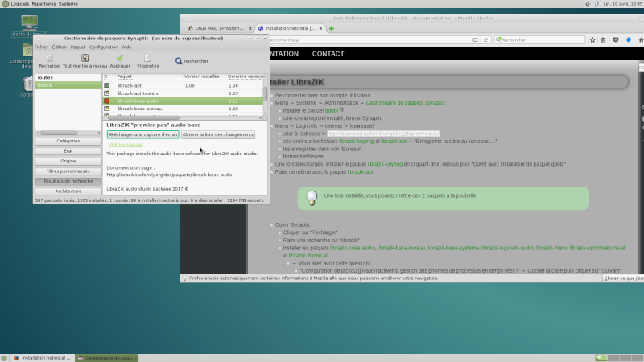Open the Firefox bookmarks list icon
The image size is (644, 362).
click(x=603, y=39)
